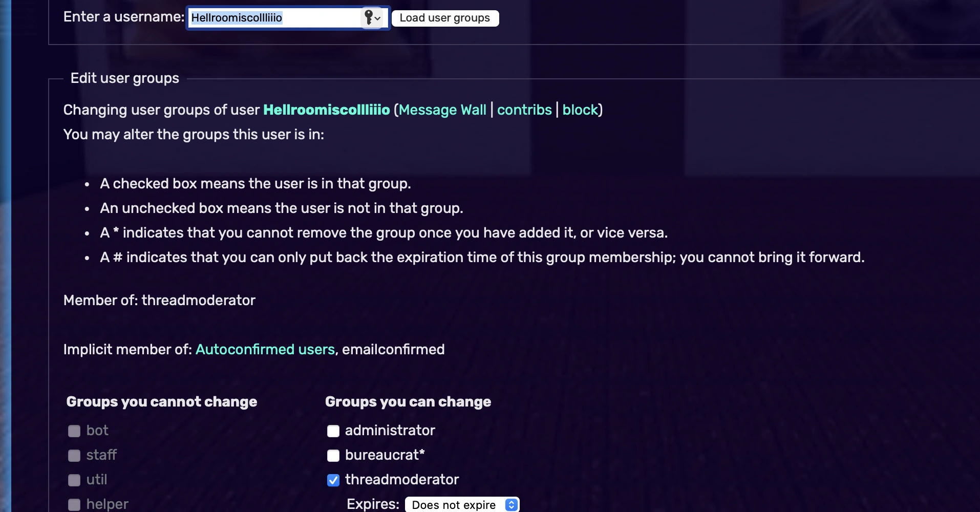Click the disabled staff checkbox
The image size is (980, 512).
click(74, 455)
